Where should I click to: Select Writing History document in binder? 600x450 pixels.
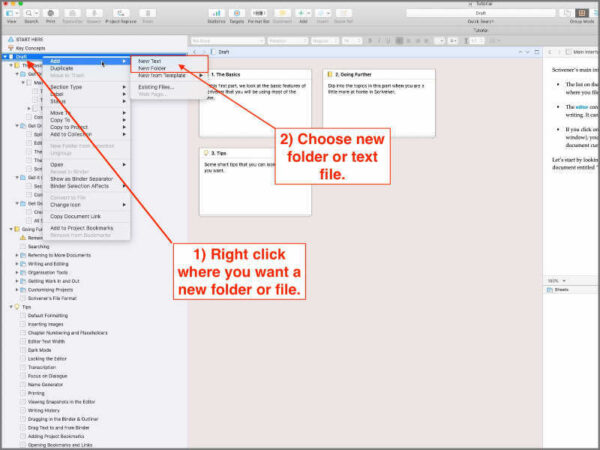point(44,411)
